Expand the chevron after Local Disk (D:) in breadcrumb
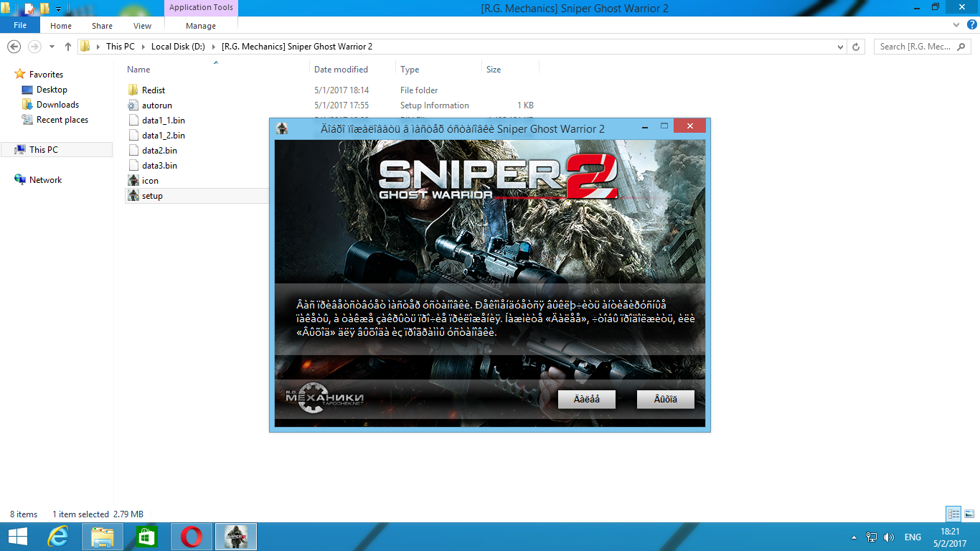The height and width of the screenshot is (551, 980). tap(213, 47)
